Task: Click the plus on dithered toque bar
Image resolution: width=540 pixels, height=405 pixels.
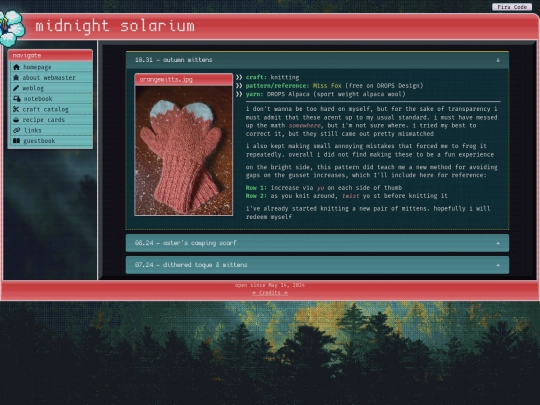Action: coord(498,265)
